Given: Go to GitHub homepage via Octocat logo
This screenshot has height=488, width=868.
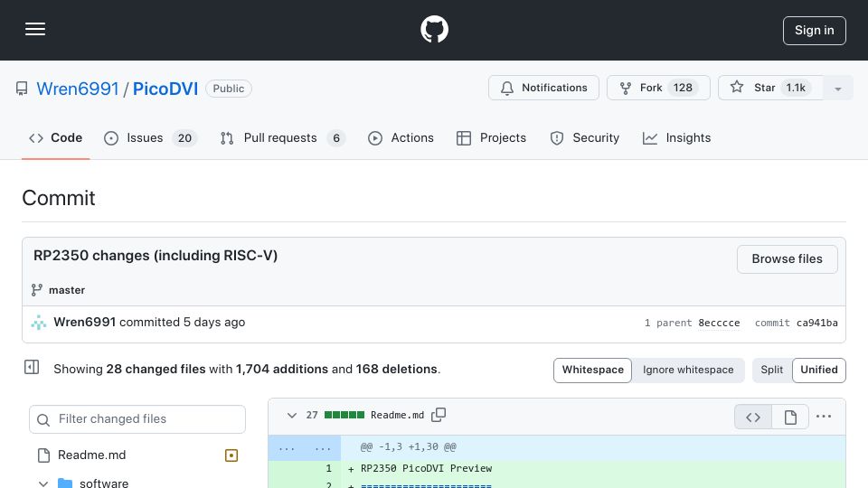Looking at the screenshot, I should click(434, 29).
